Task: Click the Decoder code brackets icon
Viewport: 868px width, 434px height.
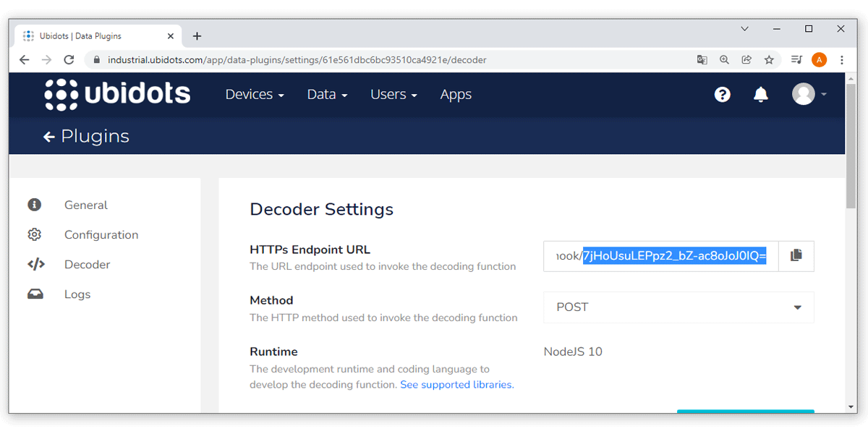Action: [x=35, y=264]
